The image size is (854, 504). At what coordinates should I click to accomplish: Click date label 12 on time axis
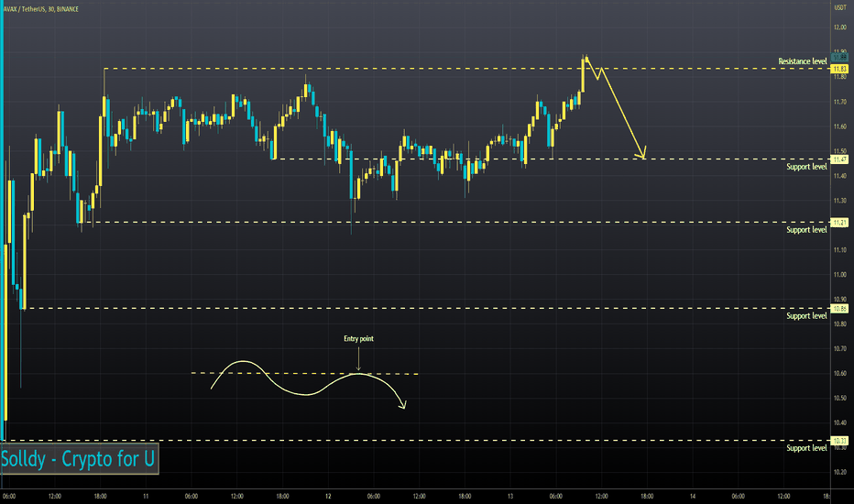pyautogui.click(x=328, y=497)
